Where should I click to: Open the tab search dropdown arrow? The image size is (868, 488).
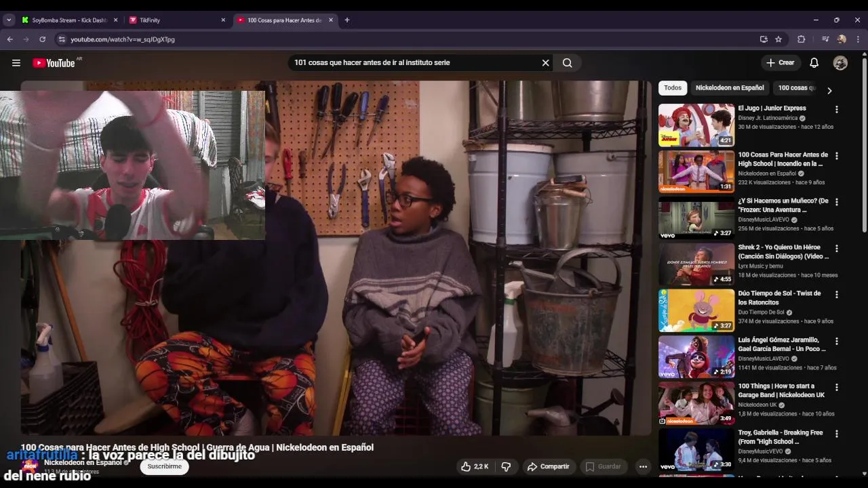click(x=9, y=20)
